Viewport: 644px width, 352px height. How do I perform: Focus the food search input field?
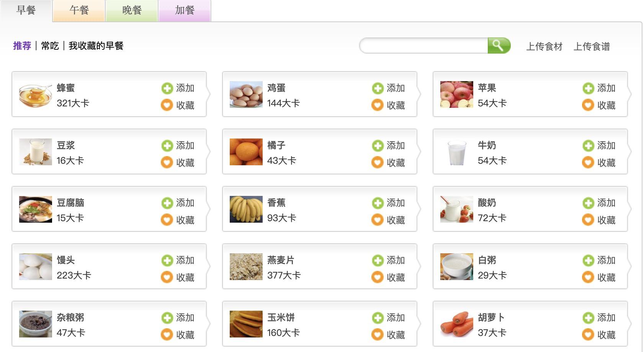[423, 46]
